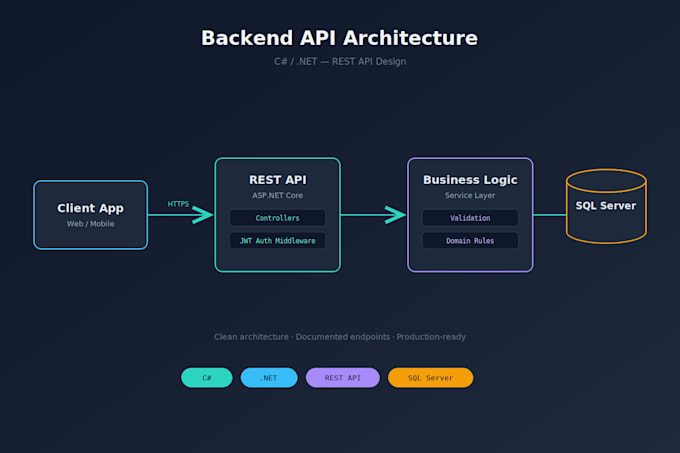
Task: Click the arrowhead pointing into REST API
Action: tap(203, 215)
